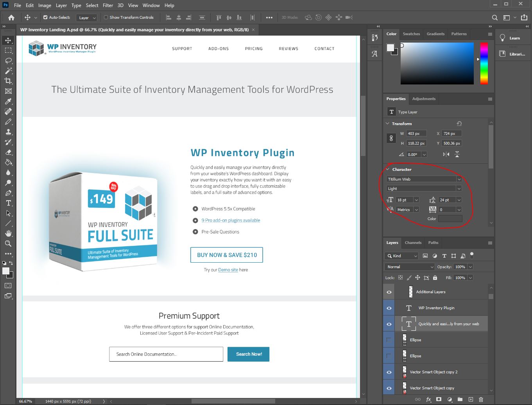Select the History Brush tool
532x405 pixels.
pyautogui.click(x=8, y=142)
